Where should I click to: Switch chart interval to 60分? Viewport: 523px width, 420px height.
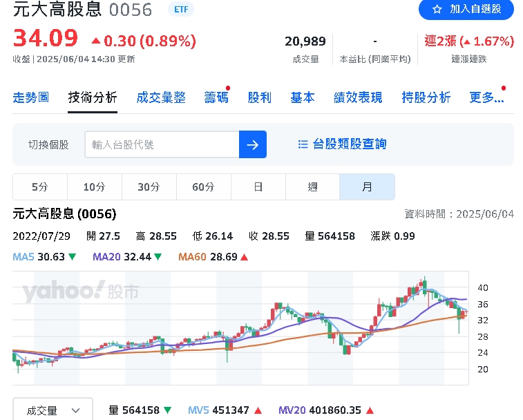point(203,187)
